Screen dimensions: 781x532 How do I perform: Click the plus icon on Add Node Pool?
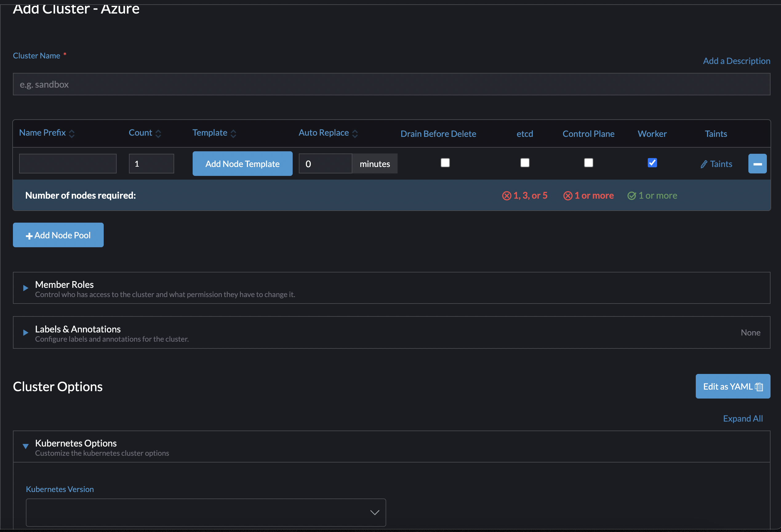pyautogui.click(x=29, y=235)
